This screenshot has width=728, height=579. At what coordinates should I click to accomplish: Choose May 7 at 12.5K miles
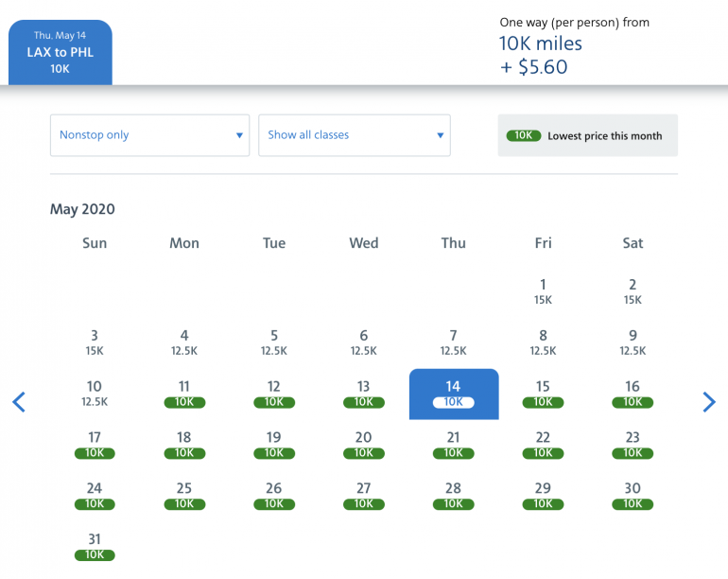pyautogui.click(x=454, y=342)
